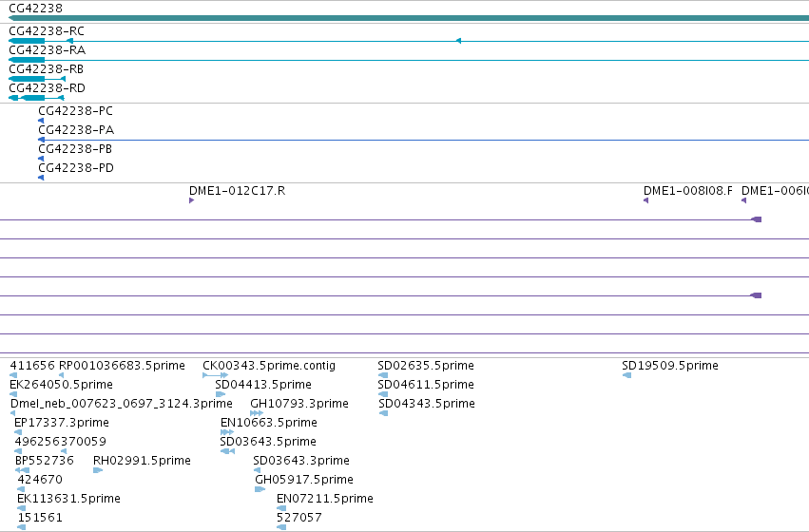This screenshot has height=532, width=809.
Task: Select the RH02991.5prime EST arrow
Action: 98,470
